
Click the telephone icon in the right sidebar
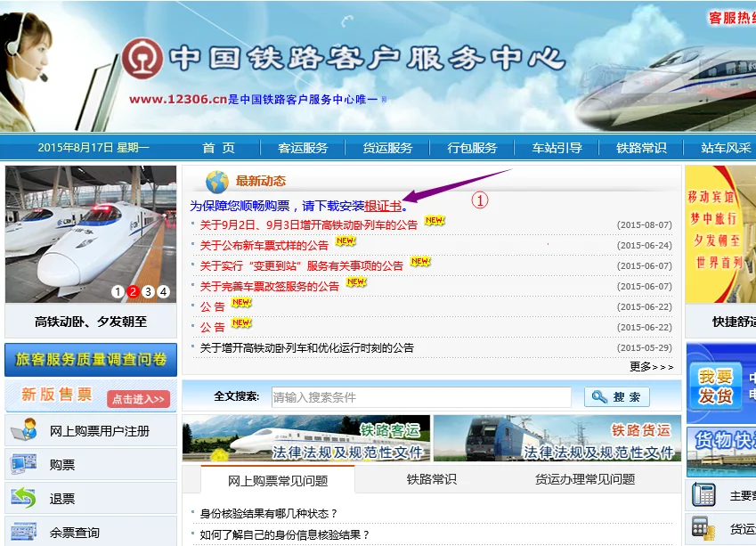[704, 493]
